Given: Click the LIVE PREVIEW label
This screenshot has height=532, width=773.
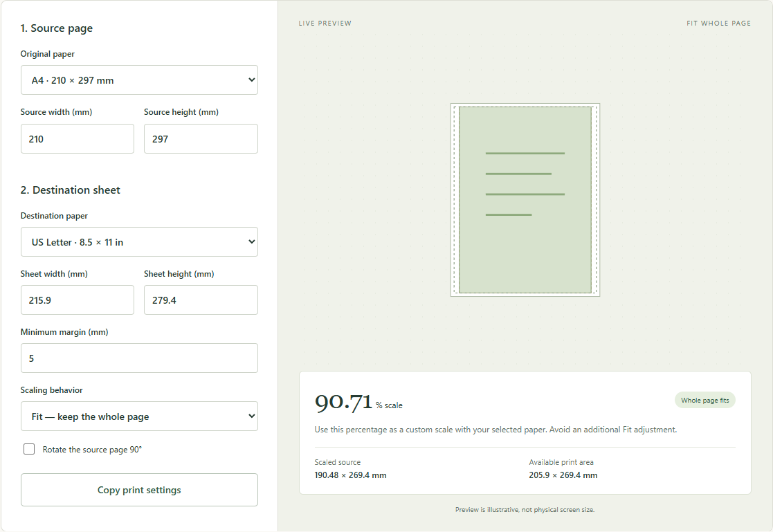Looking at the screenshot, I should click(325, 23).
